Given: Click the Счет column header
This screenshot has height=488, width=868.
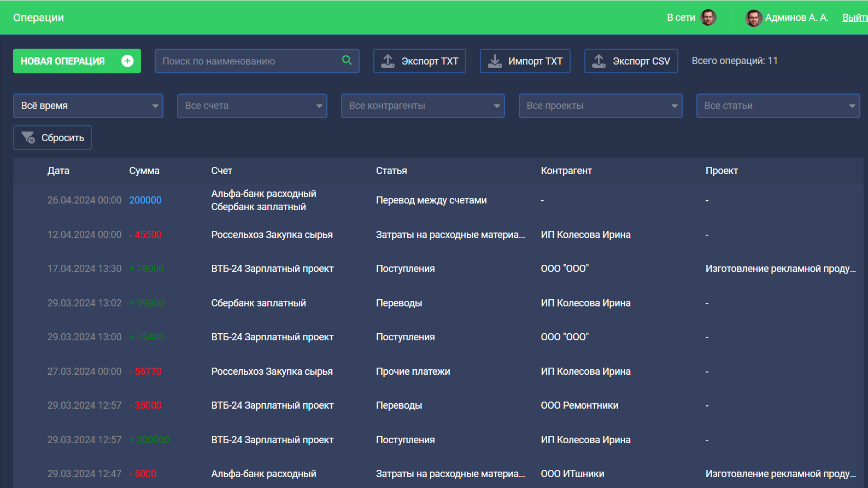Looking at the screenshot, I should click(222, 171).
